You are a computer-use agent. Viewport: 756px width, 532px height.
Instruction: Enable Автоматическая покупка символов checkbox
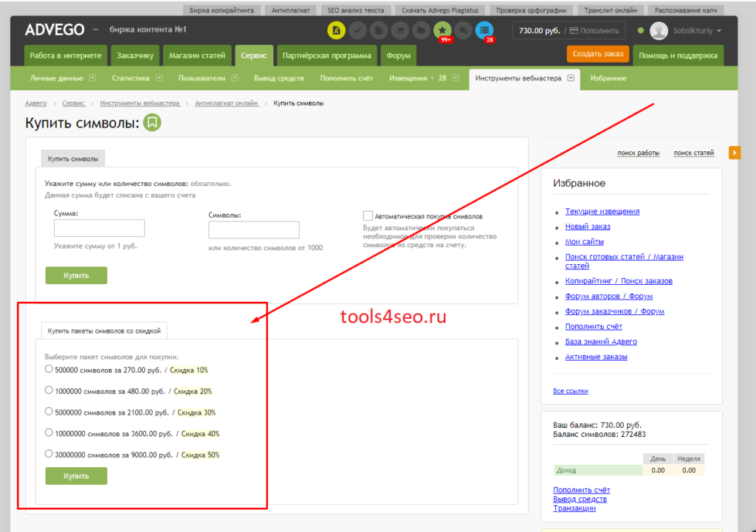(x=368, y=216)
